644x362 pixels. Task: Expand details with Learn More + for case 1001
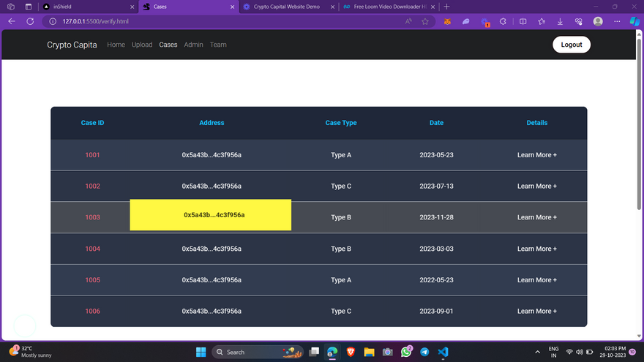pyautogui.click(x=536, y=155)
